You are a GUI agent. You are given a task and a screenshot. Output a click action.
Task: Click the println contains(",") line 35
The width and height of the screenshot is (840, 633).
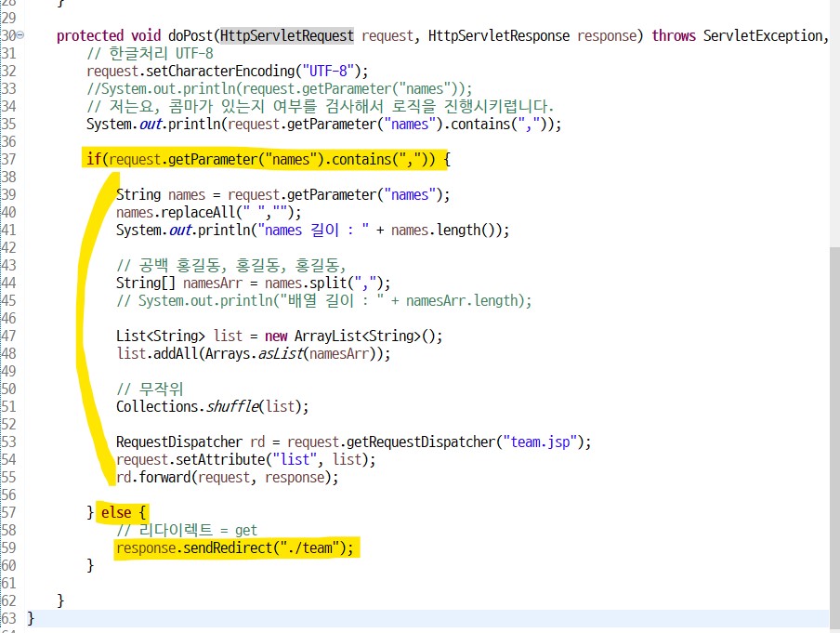click(323, 125)
